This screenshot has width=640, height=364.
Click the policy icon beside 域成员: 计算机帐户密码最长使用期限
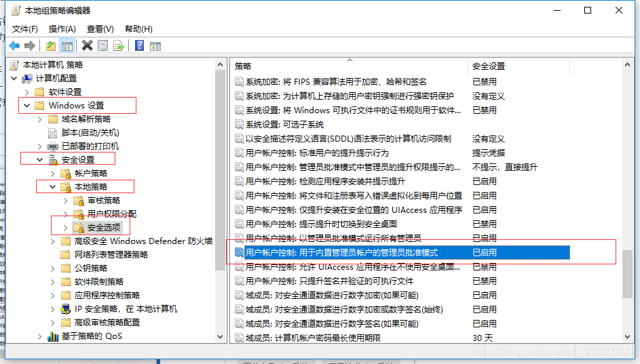[239, 338]
